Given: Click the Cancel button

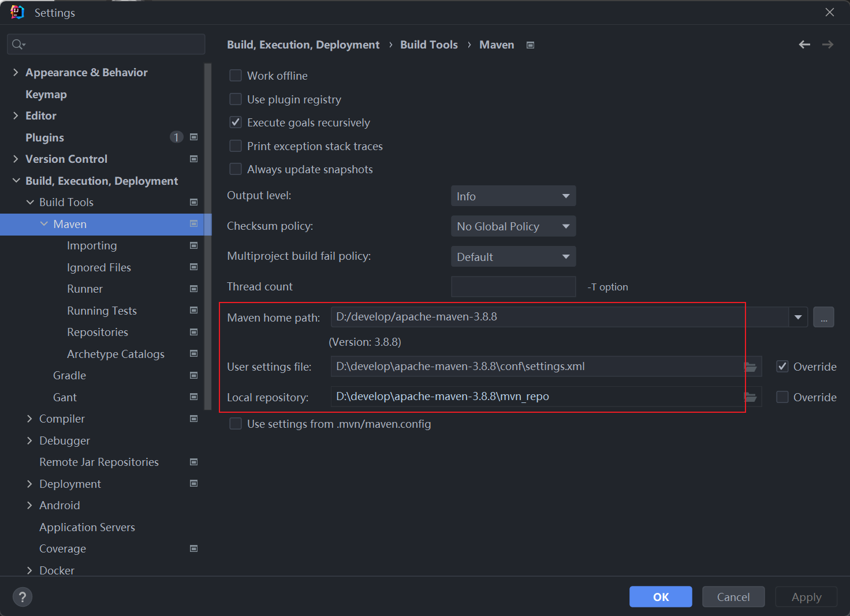Looking at the screenshot, I should tap(733, 597).
